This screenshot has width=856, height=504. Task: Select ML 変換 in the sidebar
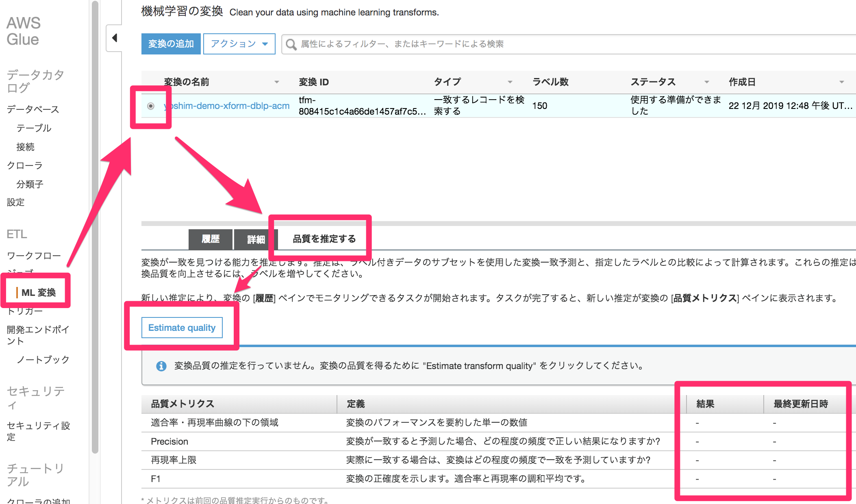point(38,293)
